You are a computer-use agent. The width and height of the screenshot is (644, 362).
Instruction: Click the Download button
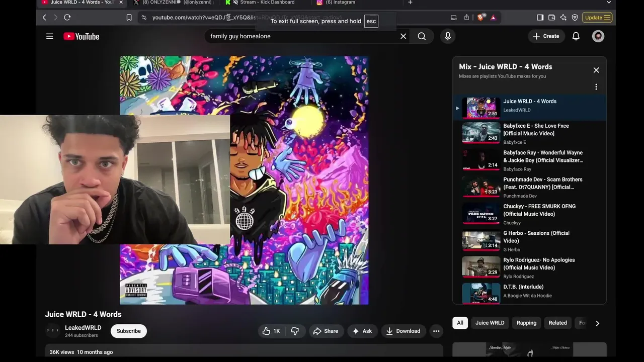(403, 331)
